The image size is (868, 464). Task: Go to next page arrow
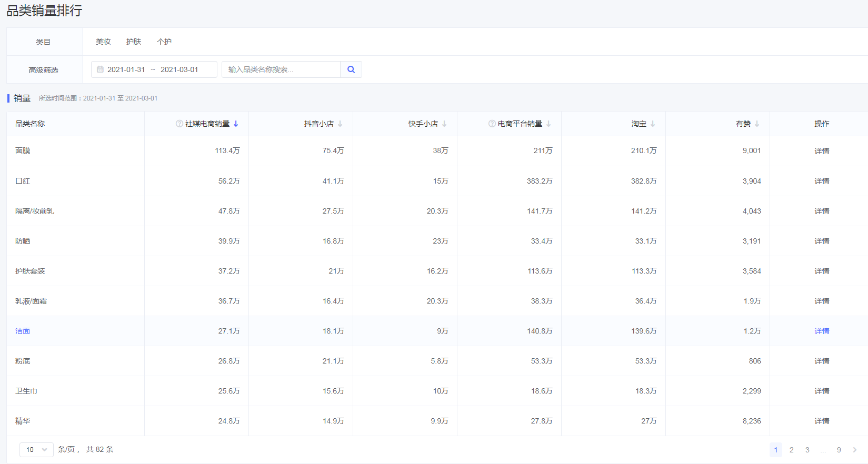click(854, 450)
